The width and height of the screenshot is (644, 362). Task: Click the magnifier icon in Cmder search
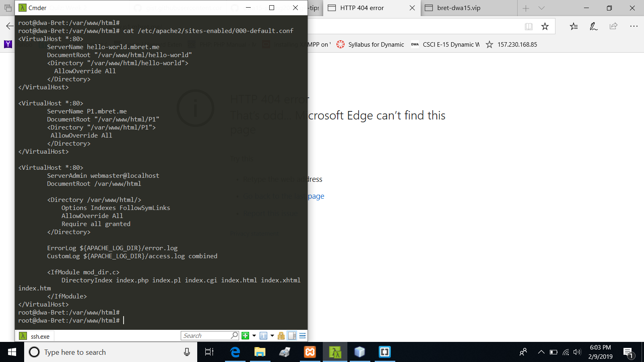(x=234, y=335)
